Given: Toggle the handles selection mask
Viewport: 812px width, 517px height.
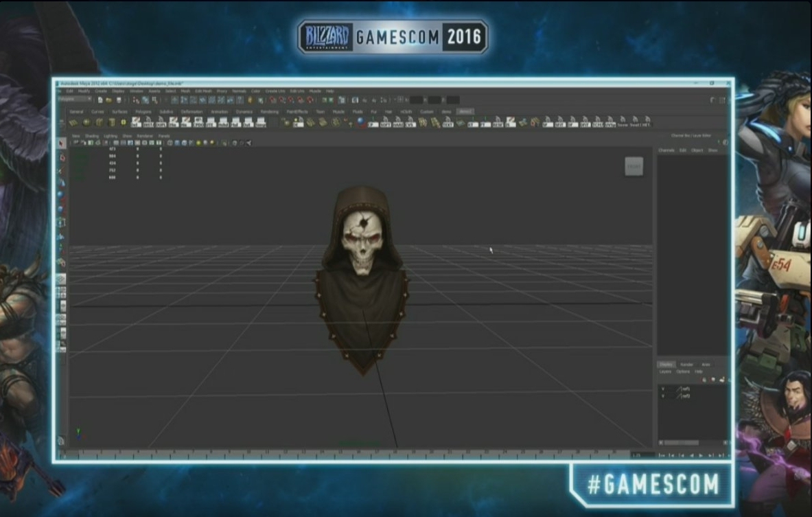Looking at the screenshot, I should [x=175, y=100].
